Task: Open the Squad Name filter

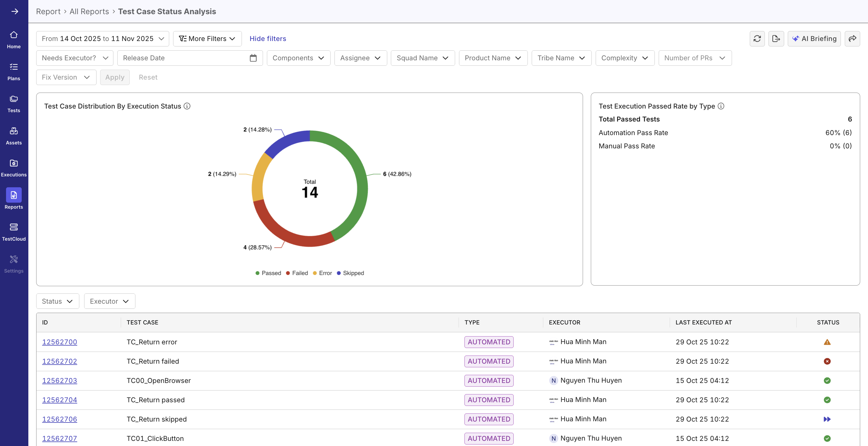Action: coord(422,58)
